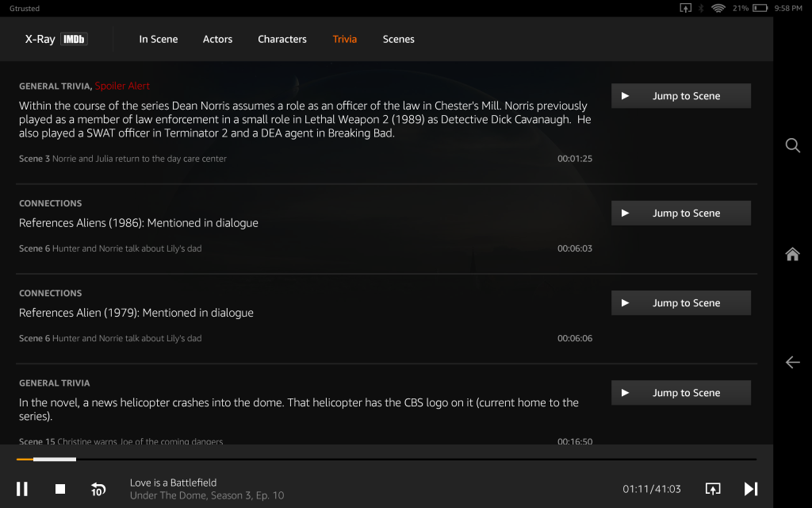Go to home screen icon

(792, 254)
